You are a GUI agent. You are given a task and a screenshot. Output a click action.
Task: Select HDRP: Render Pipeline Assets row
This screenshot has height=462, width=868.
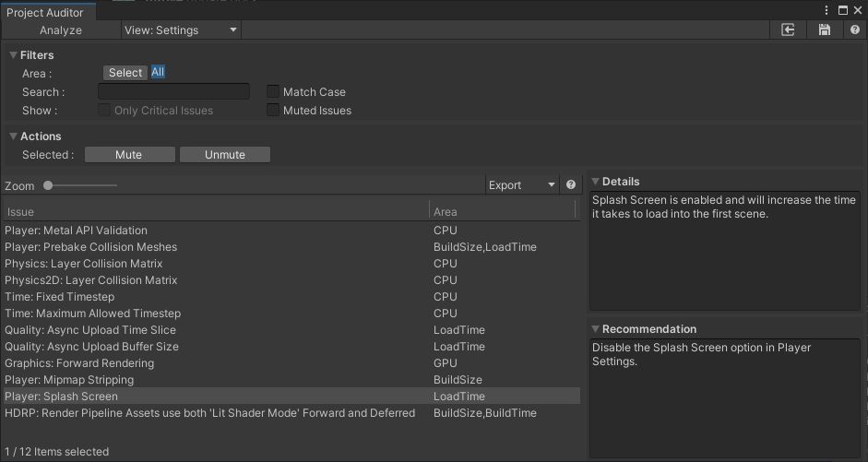291,413
